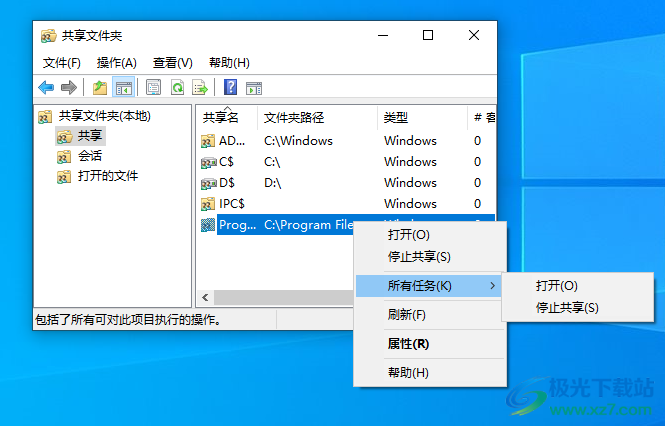Viewport: 665px width, 426px height.
Task: Click the gray Forward arrow toolbar icon
Action: 68,87
